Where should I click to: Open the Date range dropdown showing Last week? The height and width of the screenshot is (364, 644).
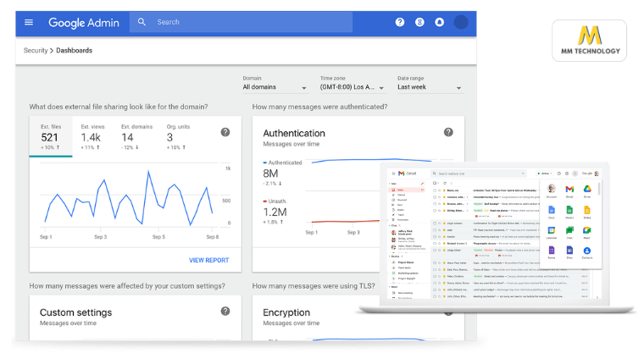point(430,87)
